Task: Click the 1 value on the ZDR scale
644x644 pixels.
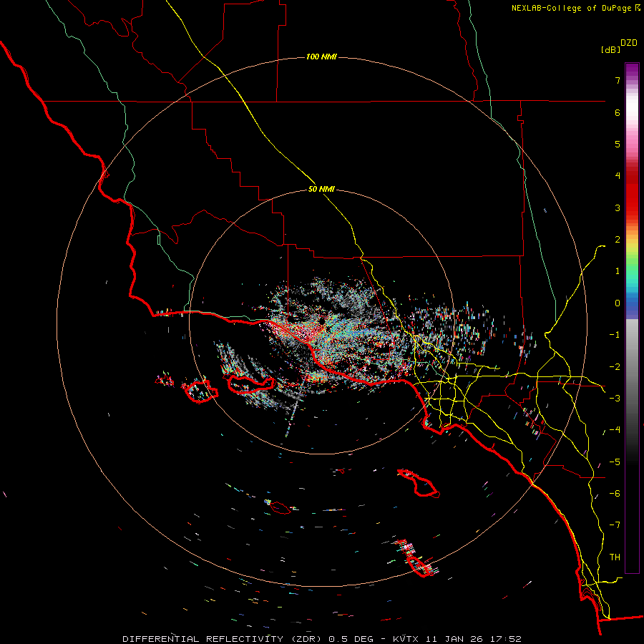Action: point(618,271)
